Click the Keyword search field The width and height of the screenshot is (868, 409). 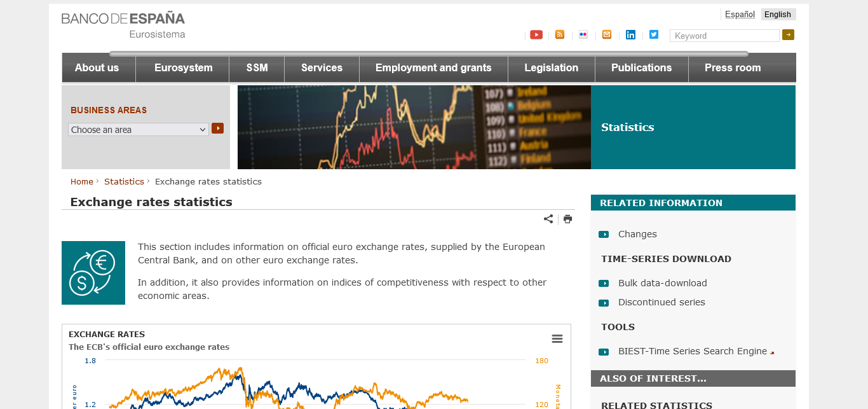tap(724, 36)
